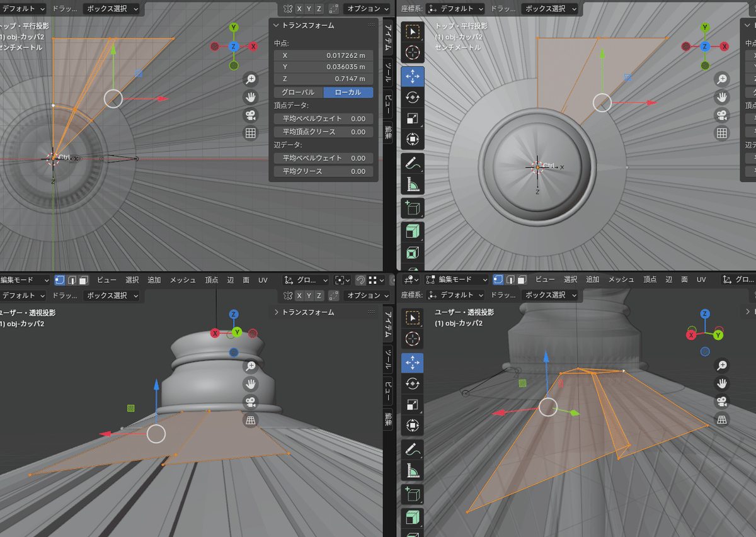Image resolution: width=756 pixels, height=537 pixels.
Task: Toggle snapping magnet in lower-left viewport header
Action: 360,280
